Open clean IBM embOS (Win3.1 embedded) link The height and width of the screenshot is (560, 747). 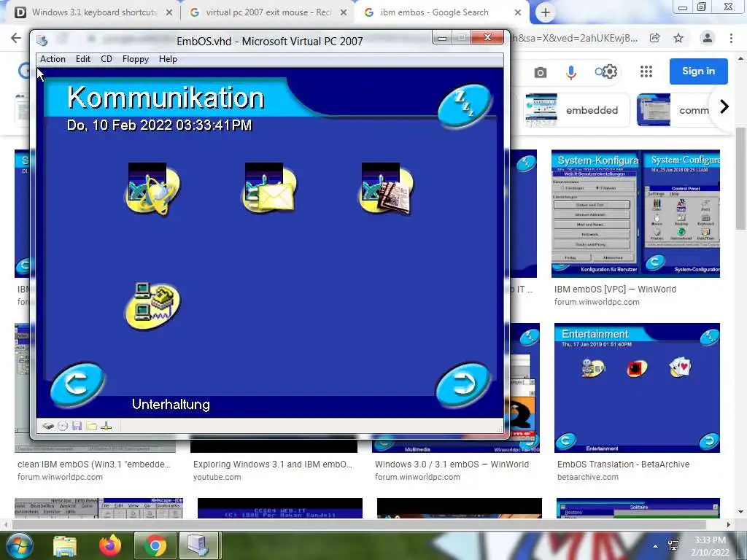(94, 464)
